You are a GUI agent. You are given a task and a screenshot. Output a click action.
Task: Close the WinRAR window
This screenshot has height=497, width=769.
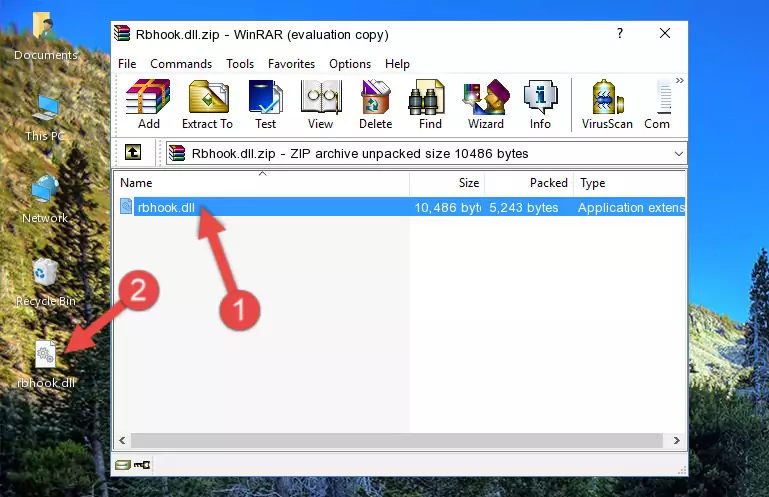click(665, 33)
